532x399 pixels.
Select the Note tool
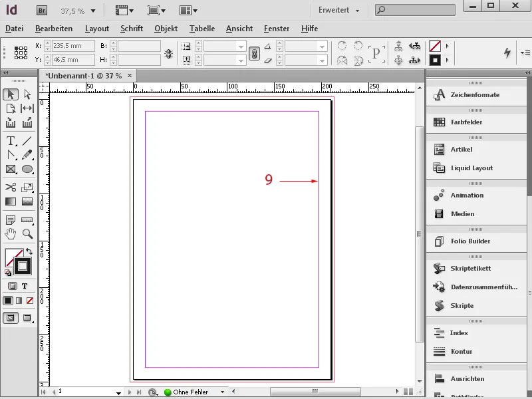click(11, 220)
